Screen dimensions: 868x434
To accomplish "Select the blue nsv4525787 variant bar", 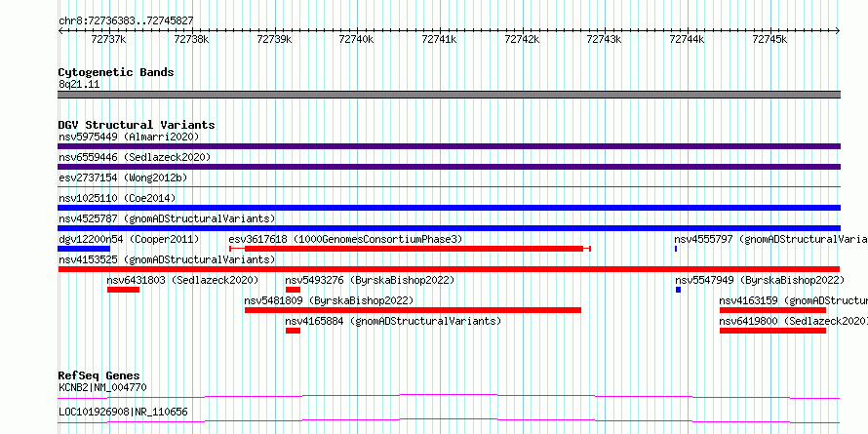I will tap(449, 228).
